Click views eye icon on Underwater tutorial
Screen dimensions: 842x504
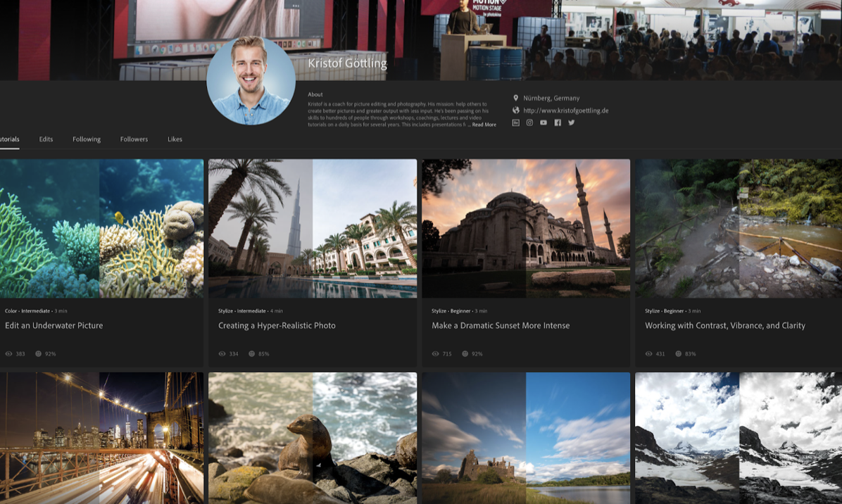click(x=9, y=354)
